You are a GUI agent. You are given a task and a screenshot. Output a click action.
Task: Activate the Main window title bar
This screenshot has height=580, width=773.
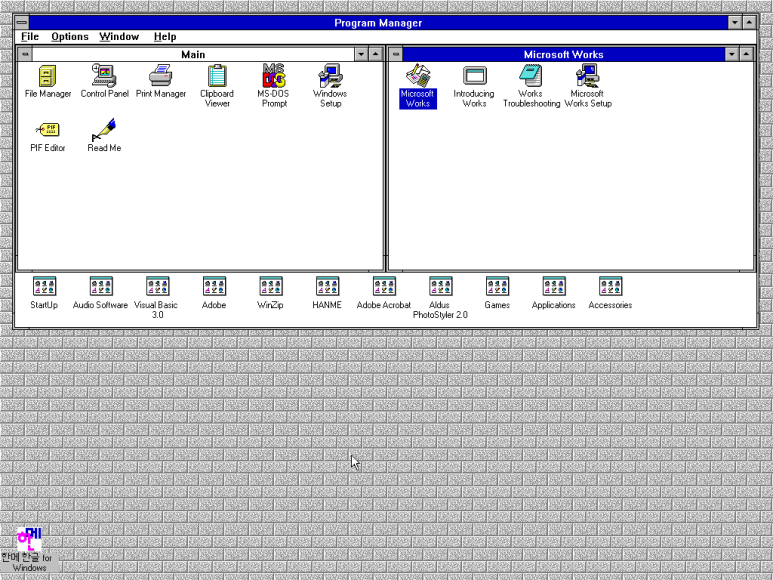point(193,54)
